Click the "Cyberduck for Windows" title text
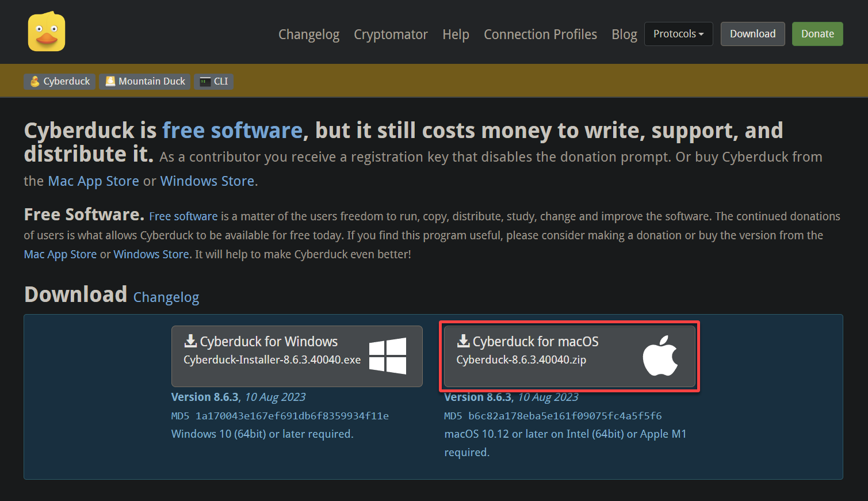868x501 pixels. click(269, 342)
